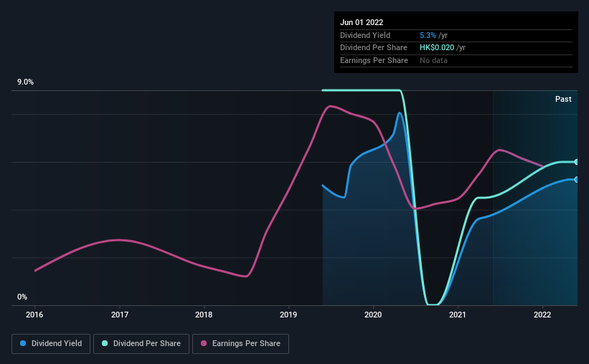589x364 pixels.
Task: Click the Past label in chart
Action: pos(563,99)
